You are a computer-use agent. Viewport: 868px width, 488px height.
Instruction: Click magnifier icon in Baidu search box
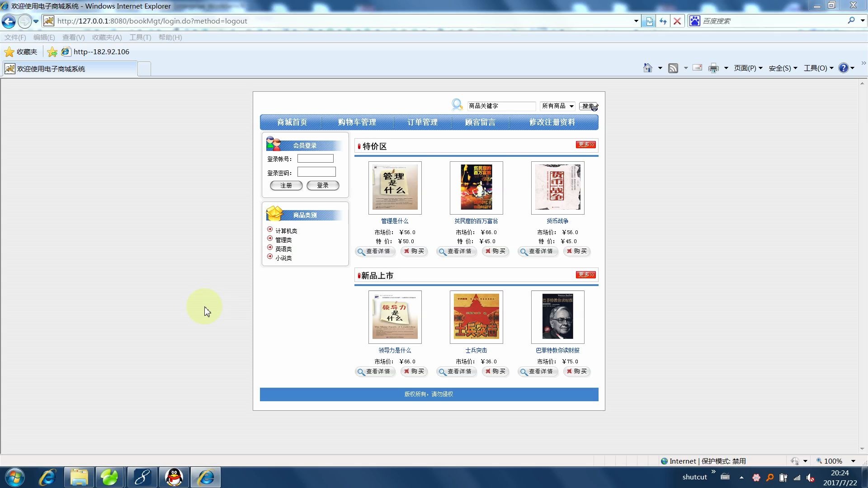click(x=851, y=21)
